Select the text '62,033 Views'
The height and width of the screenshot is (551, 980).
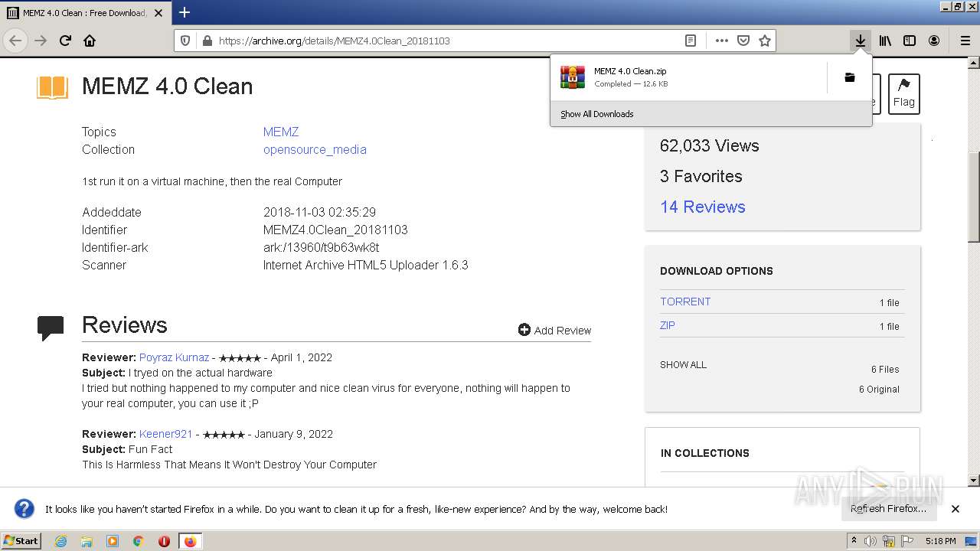point(709,145)
